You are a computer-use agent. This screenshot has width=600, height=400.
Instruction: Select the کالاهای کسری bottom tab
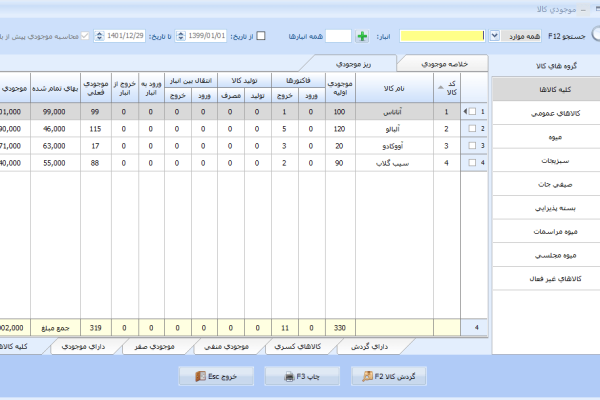tap(298, 347)
